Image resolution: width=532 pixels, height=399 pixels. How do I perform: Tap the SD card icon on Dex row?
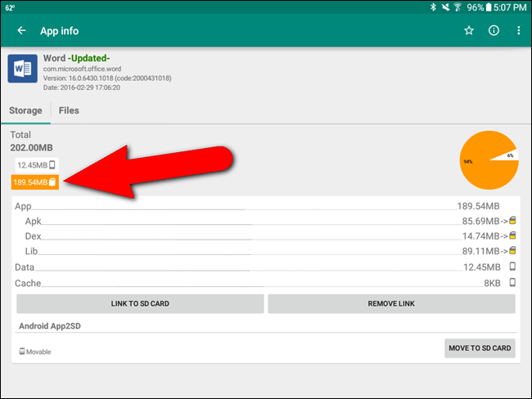click(x=512, y=235)
